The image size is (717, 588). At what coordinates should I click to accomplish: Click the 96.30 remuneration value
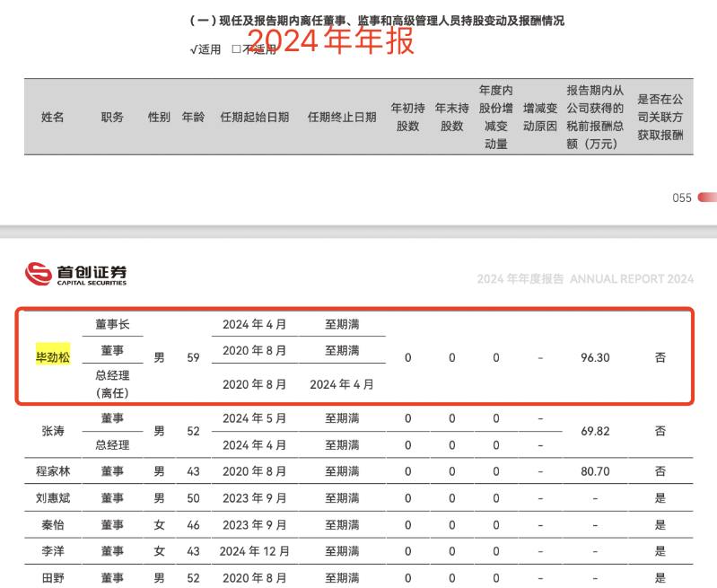[x=595, y=357]
